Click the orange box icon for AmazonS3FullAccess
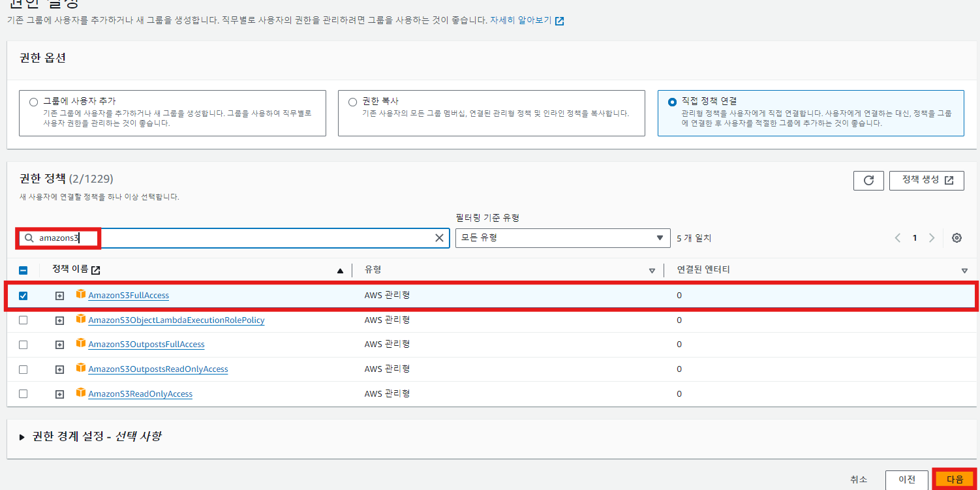980x490 pixels. click(x=81, y=294)
